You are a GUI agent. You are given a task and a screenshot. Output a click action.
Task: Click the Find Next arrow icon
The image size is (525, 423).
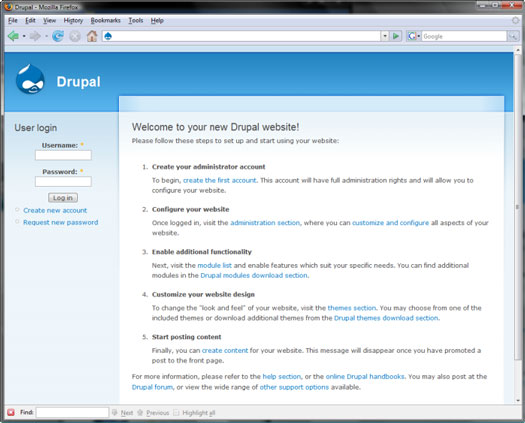pyautogui.click(x=115, y=412)
